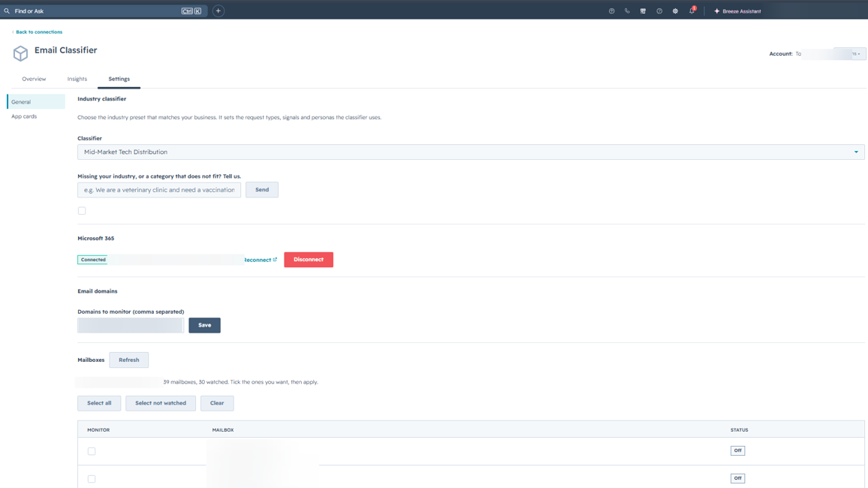Save the monitored domains
This screenshot has width=868, height=488.
204,325
